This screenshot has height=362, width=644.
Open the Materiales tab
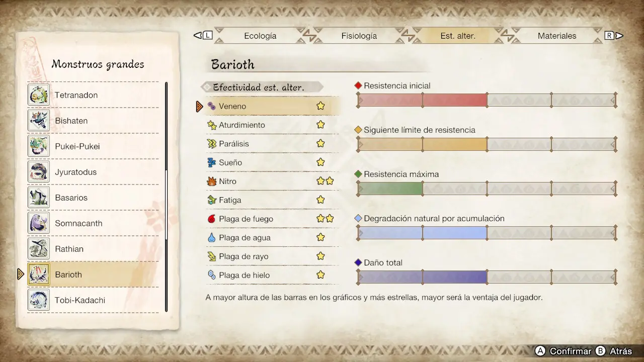pos(557,36)
